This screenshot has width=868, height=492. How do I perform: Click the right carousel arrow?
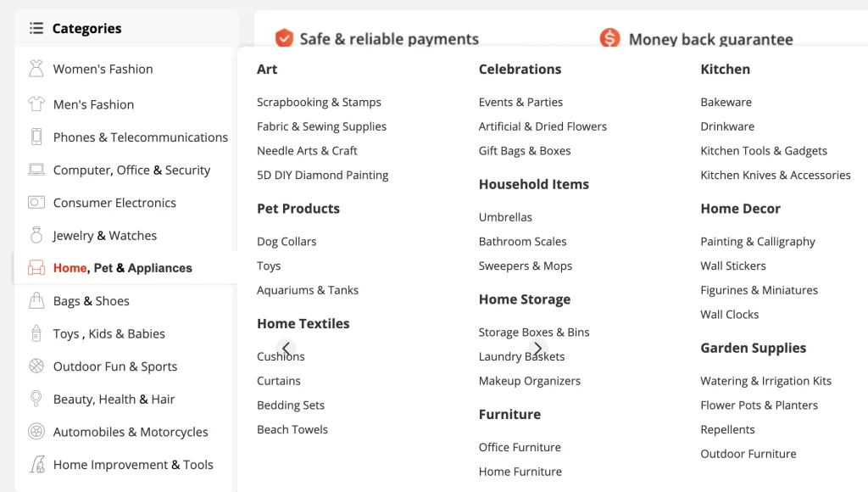[x=537, y=349]
